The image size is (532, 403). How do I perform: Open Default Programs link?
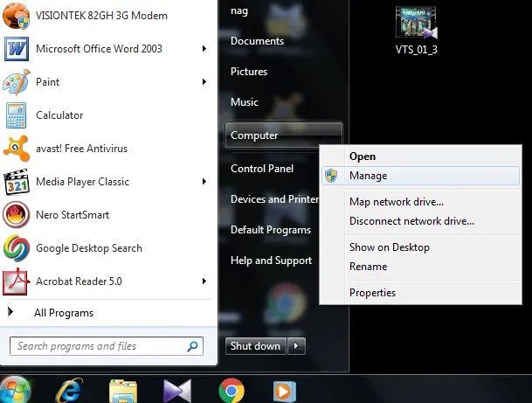tap(271, 230)
